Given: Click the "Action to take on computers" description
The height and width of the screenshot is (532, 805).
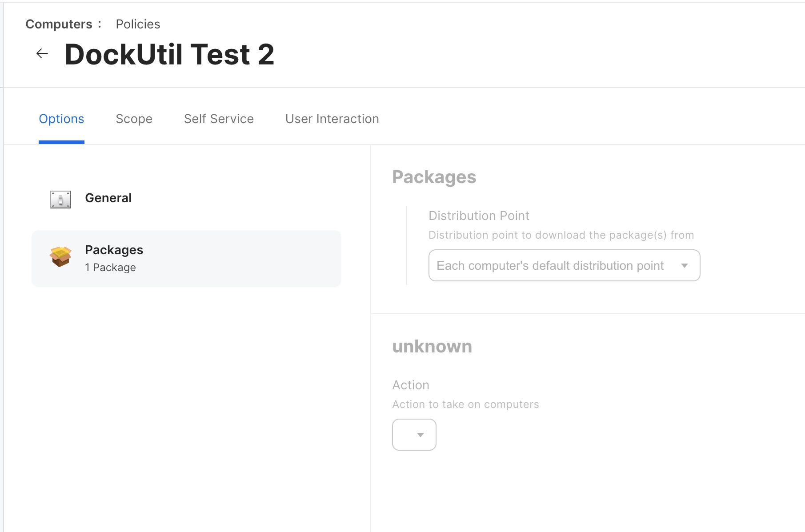Looking at the screenshot, I should point(465,404).
